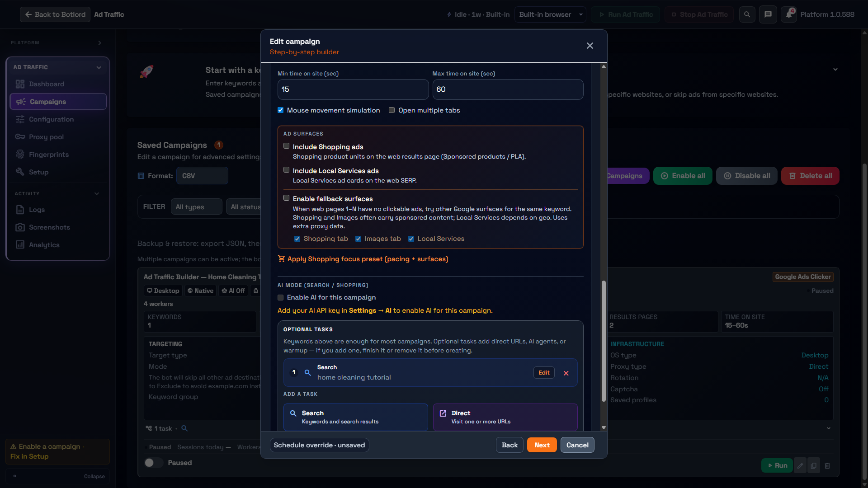The image size is (868, 488).
Task: Click Delete all campaigns button
Action: coord(810,176)
